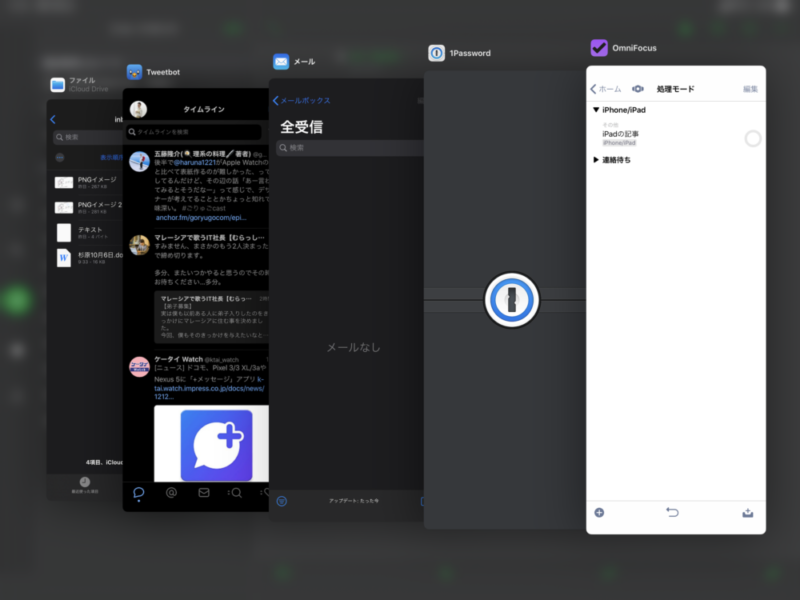The image size is (800, 600).
Task: Tap the 1Password lock logo
Action: (512, 300)
